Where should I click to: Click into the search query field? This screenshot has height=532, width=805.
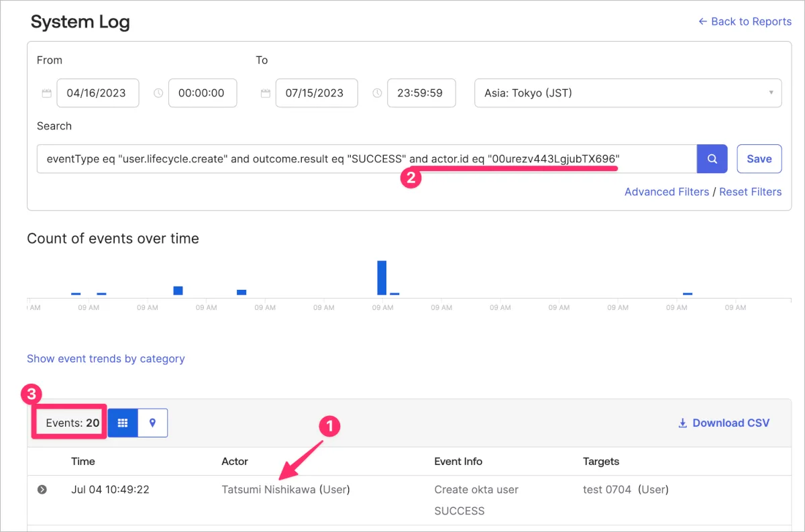[366, 159]
